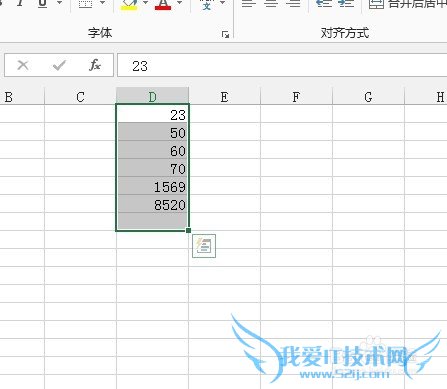
Task: Select column H header
Action: (x=426, y=97)
